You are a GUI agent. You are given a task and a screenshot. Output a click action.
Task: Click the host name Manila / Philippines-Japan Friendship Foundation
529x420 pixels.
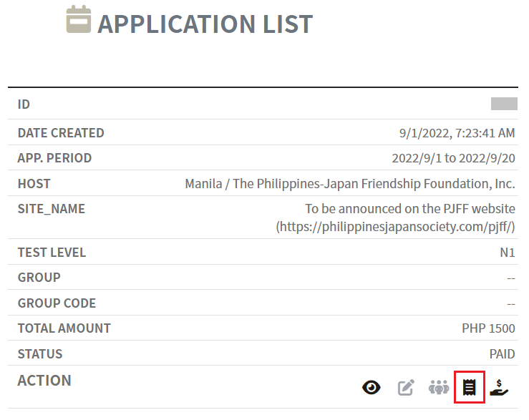point(349,184)
